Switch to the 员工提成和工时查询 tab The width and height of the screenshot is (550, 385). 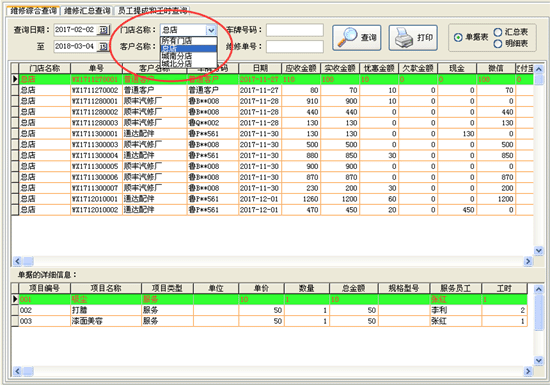(x=152, y=11)
